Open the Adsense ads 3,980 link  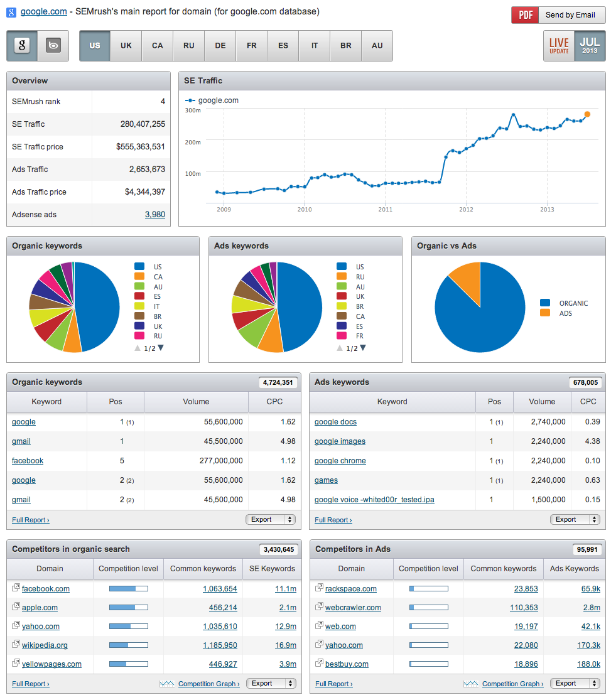tap(155, 214)
